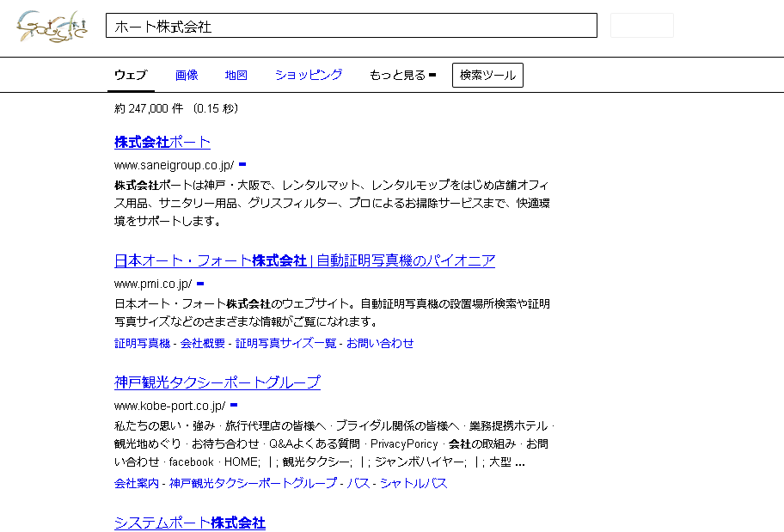Open the 株式会社ポート result link
The image size is (784, 532).
tap(162, 142)
